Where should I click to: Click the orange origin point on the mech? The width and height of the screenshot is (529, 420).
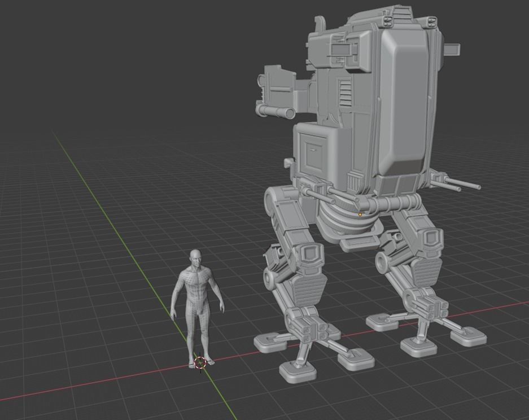point(360,215)
